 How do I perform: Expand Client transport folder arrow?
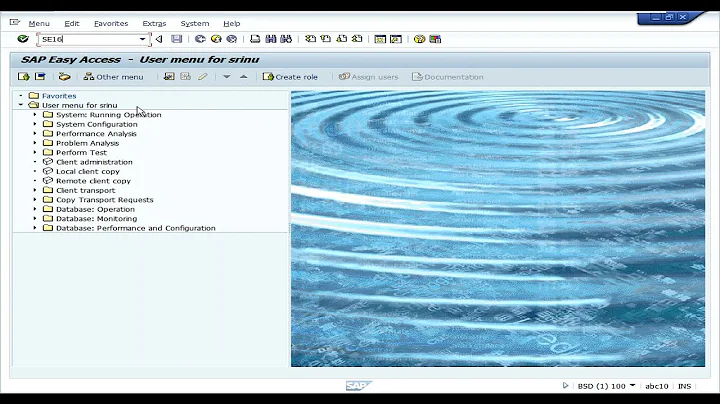point(35,190)
